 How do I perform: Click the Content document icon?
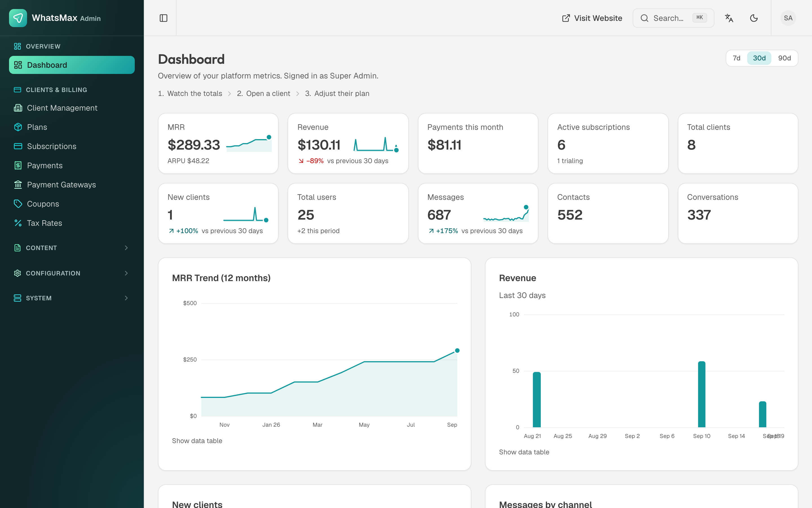17,248
